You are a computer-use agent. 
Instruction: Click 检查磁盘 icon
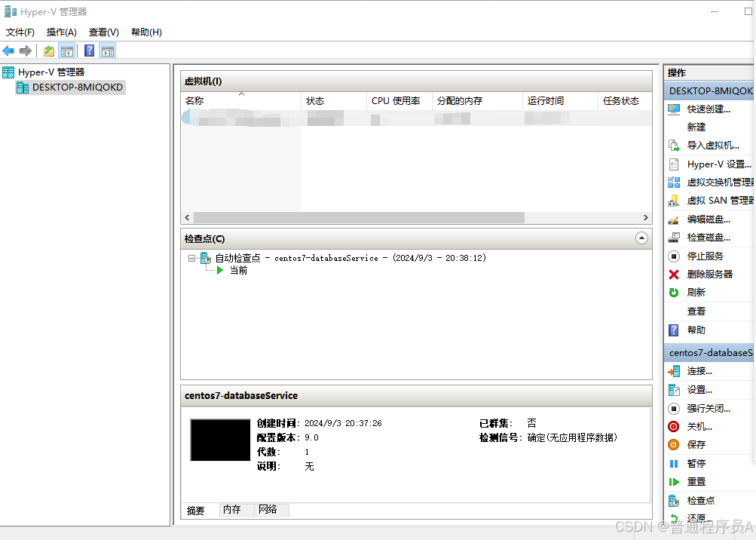674,238
